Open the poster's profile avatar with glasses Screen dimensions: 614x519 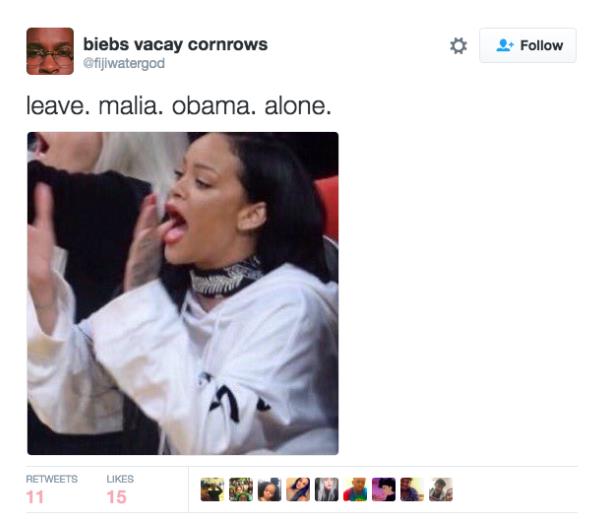click(50, 51)
